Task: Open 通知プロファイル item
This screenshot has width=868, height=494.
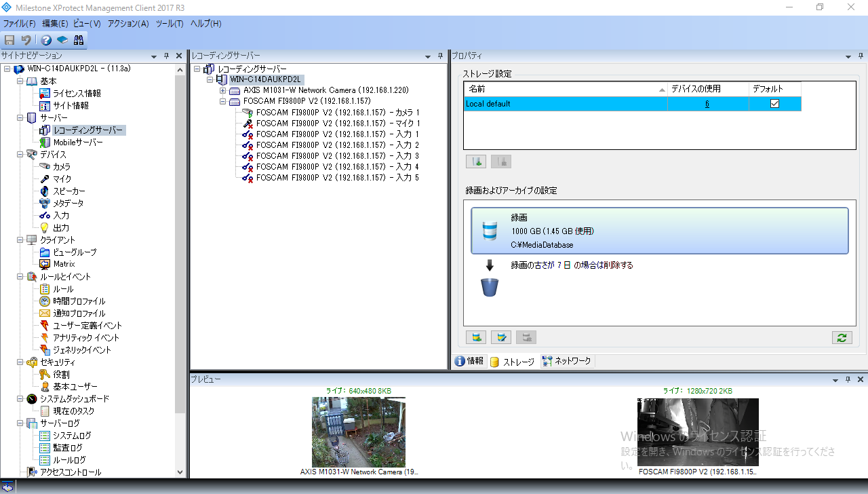Action: (x=79, y=313)
